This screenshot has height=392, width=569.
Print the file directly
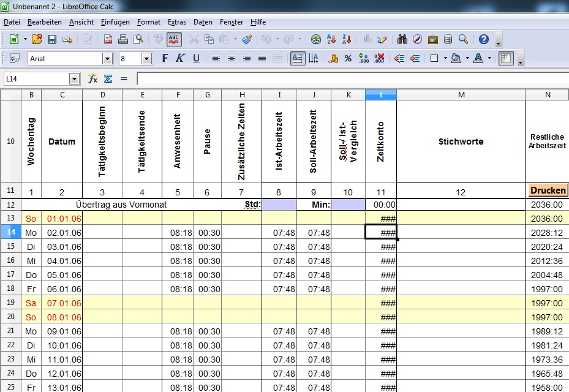(123, 39)
